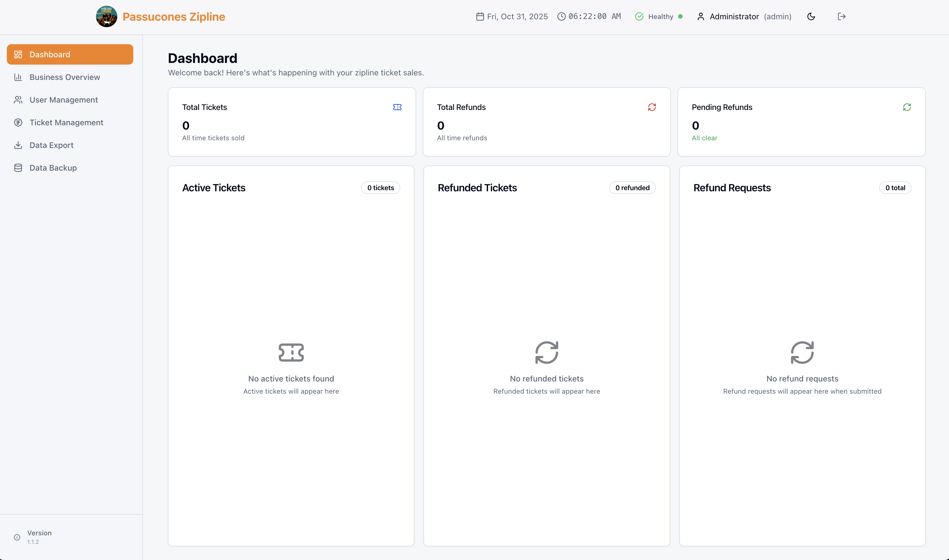Click green refresh icon on Pending Refunds
This screenshot has height=560, width=949.
pos(907,107)
